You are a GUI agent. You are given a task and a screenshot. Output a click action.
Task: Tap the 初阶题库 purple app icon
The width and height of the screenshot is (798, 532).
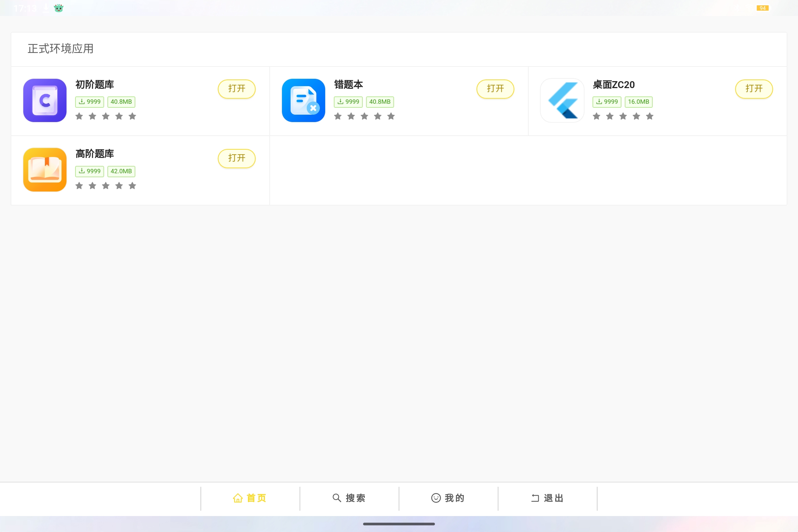tap(45, 100)
